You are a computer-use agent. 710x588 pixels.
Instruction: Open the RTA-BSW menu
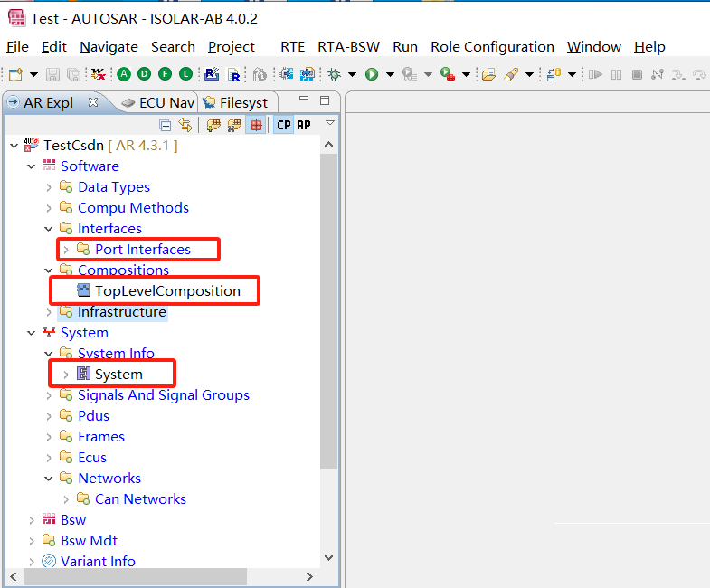[x=348, y=47]
